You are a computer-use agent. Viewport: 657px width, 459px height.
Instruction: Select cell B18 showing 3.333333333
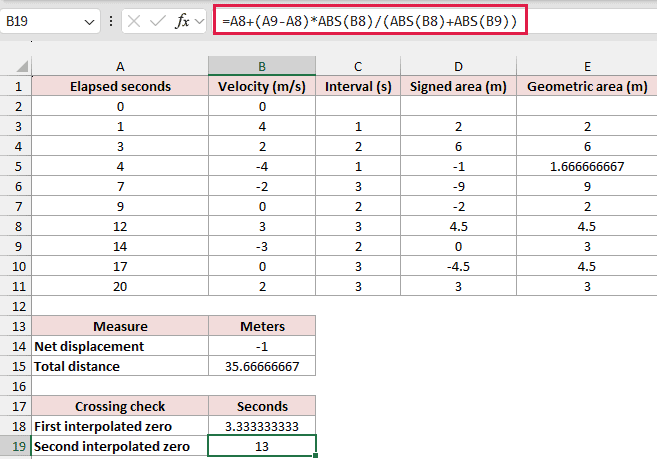coord(262,426)
